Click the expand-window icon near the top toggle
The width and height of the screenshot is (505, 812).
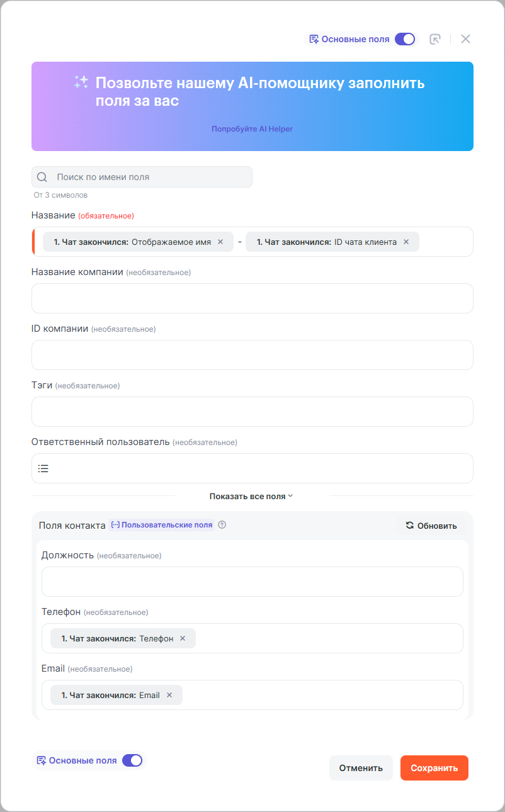tap(434, 39)
